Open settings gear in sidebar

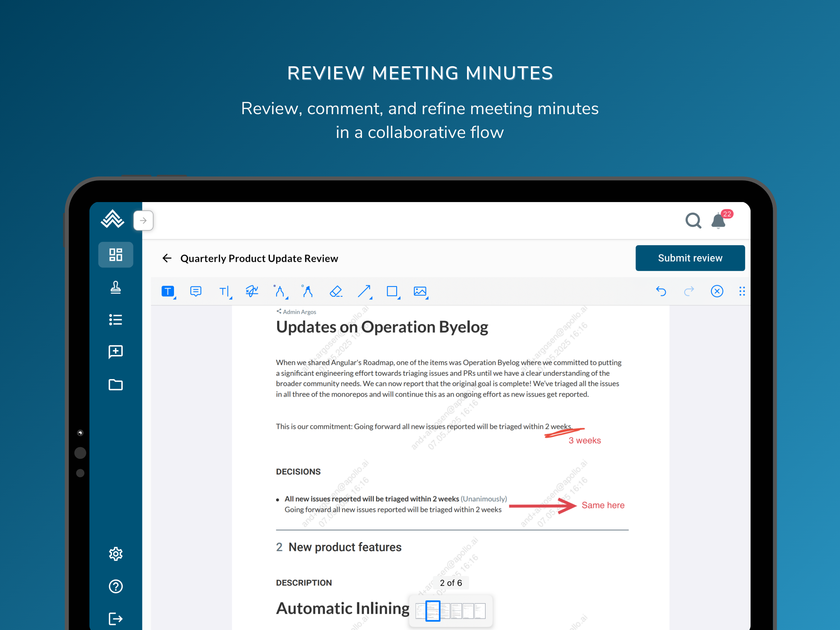point(116,554)
